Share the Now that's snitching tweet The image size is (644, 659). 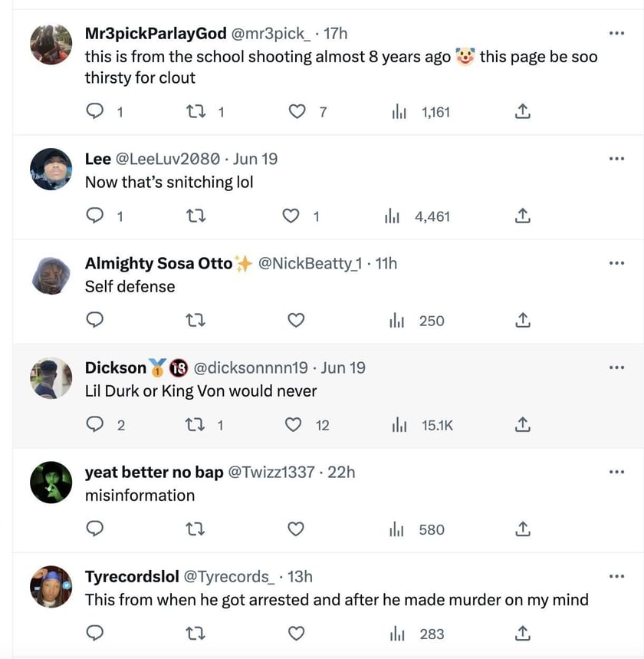pyautogui.click(x=522, y=216)
